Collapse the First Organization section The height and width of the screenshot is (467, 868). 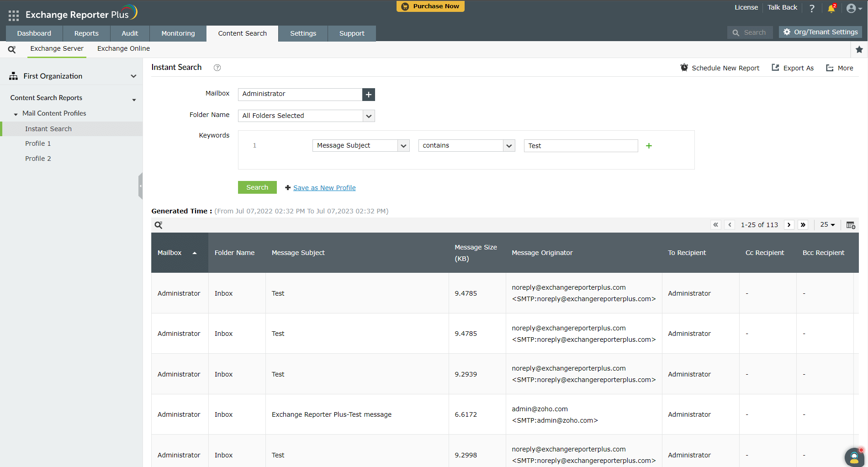133,76
